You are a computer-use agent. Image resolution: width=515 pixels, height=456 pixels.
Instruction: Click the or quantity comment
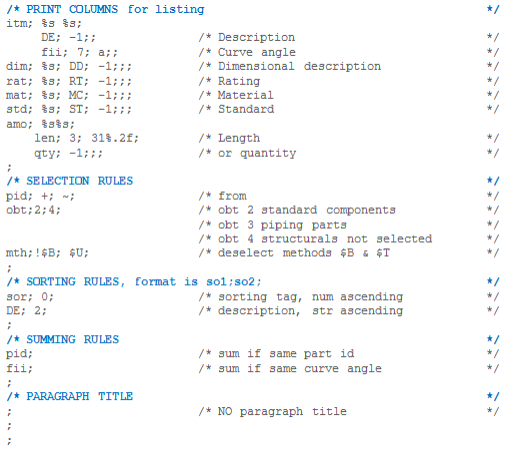coord(247,153)
